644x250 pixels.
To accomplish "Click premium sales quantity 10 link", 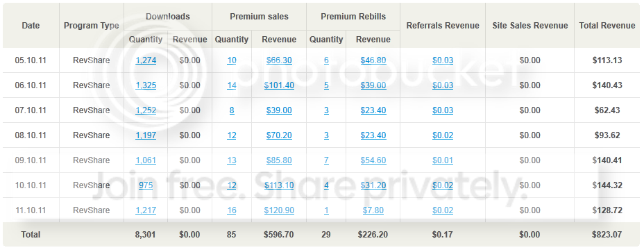I will tap(232, 60).
